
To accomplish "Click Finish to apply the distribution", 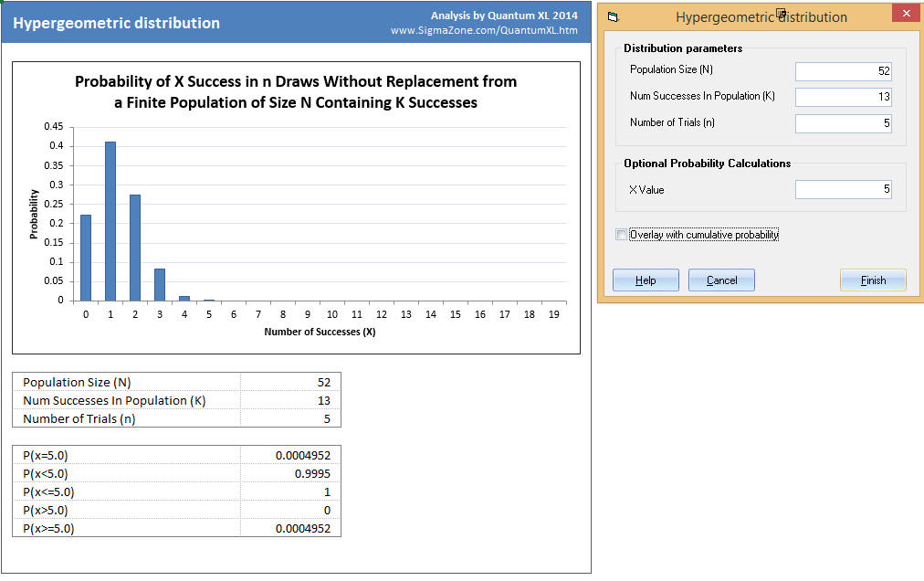I will point(872,280).
